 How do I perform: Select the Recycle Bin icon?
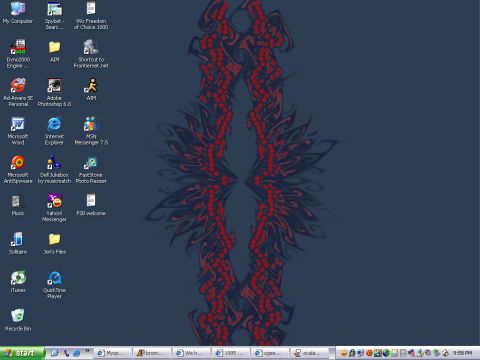18,320
